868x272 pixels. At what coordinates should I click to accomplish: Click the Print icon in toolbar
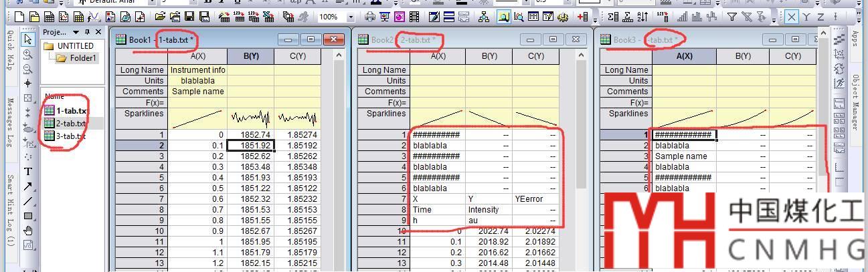point(370,17)
